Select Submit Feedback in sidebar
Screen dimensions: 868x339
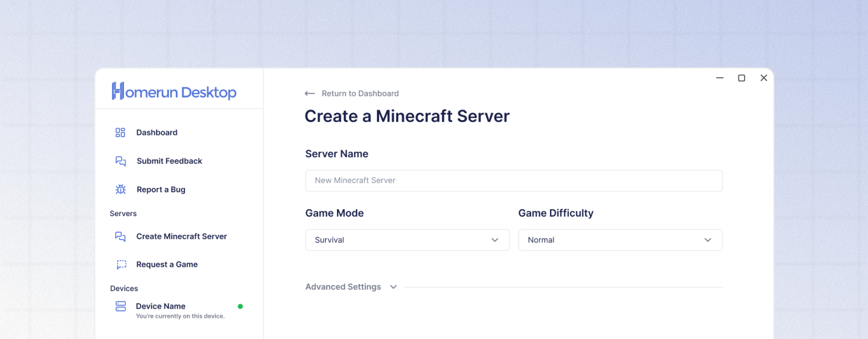click(x=169, y=161)
